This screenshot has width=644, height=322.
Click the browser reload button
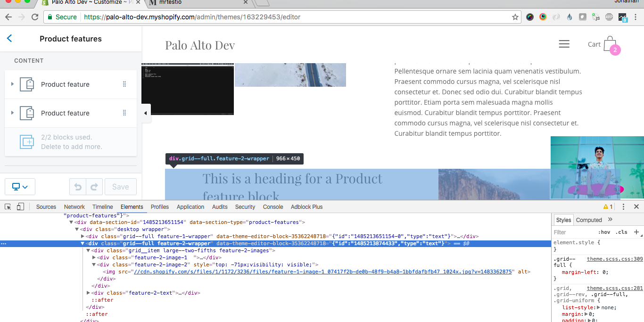click(x=35, y=17)
